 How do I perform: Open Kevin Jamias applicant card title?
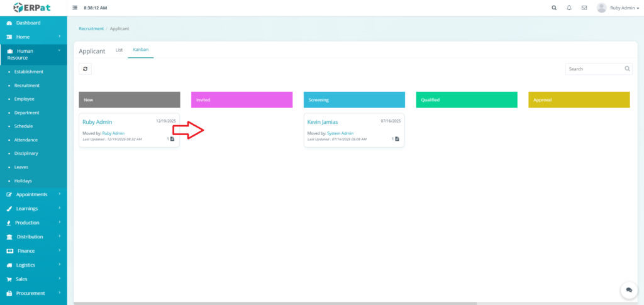(323, 122)
